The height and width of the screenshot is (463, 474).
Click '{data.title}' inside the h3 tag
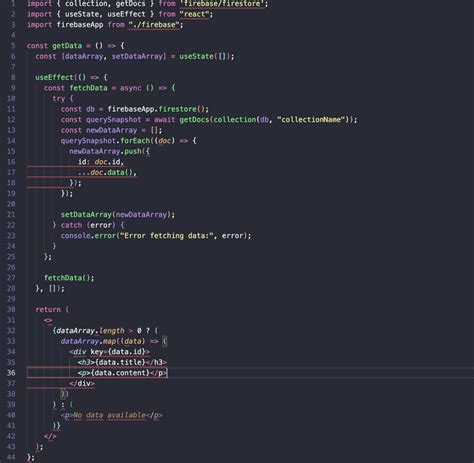[120, 362]
